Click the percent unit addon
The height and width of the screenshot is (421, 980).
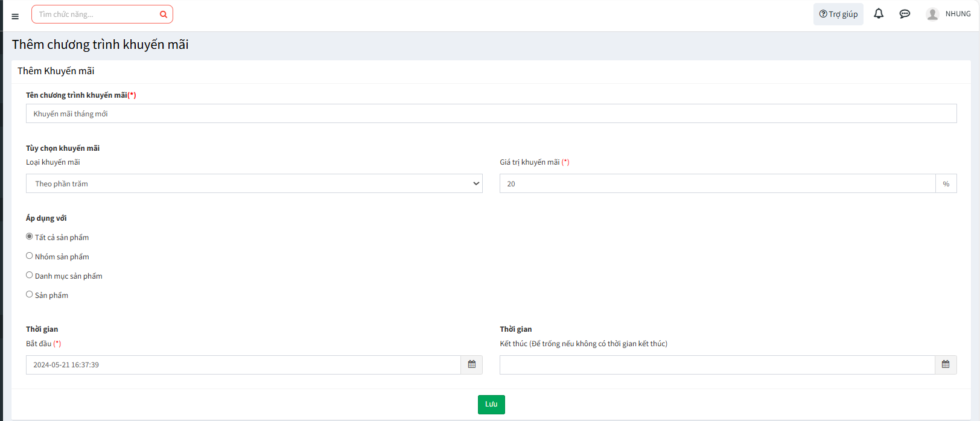(946, 184)
